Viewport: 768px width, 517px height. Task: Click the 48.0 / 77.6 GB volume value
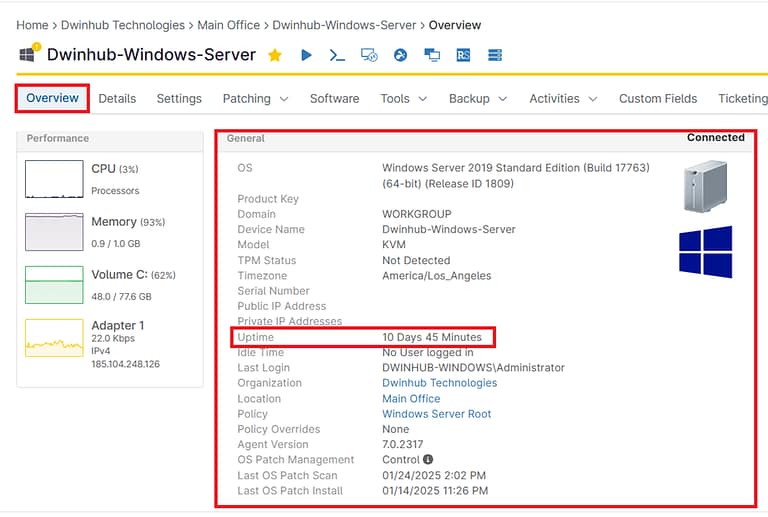point(121,296)
